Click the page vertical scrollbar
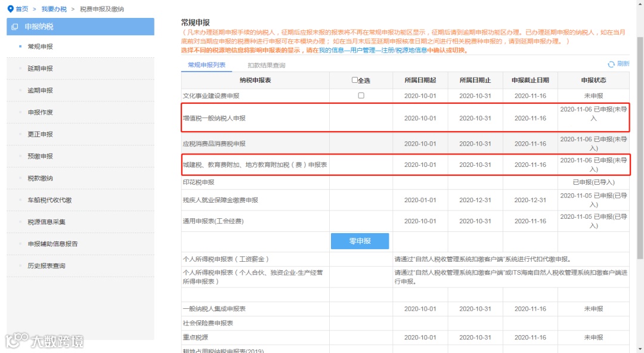This screenshot has height=353, width=644. [640, 148]
